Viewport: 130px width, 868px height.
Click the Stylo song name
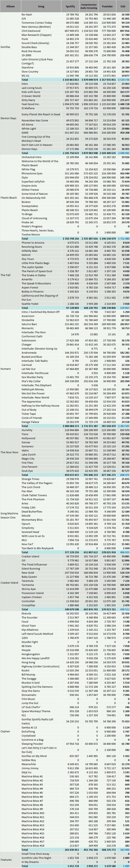pos(25,178)
